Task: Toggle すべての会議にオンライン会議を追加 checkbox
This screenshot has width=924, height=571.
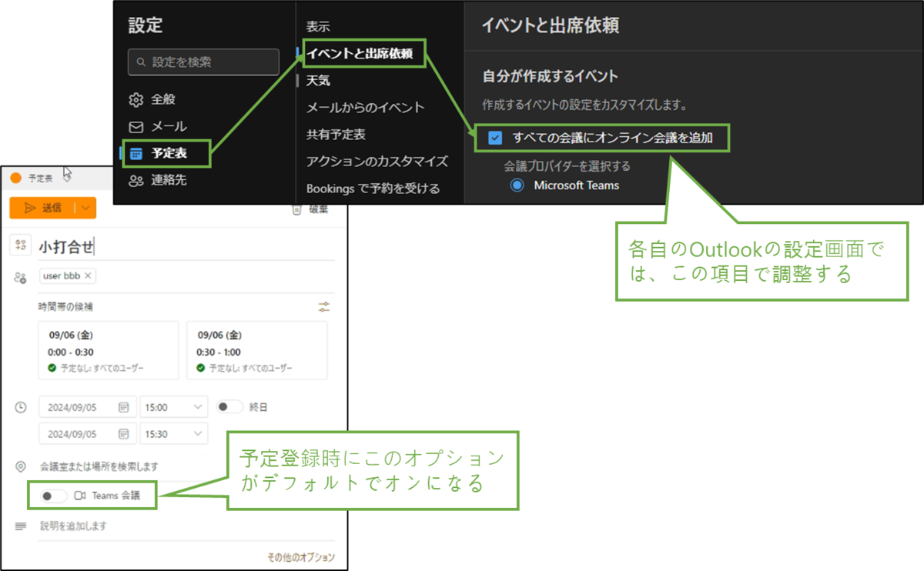Action: (x=496, y=139)
